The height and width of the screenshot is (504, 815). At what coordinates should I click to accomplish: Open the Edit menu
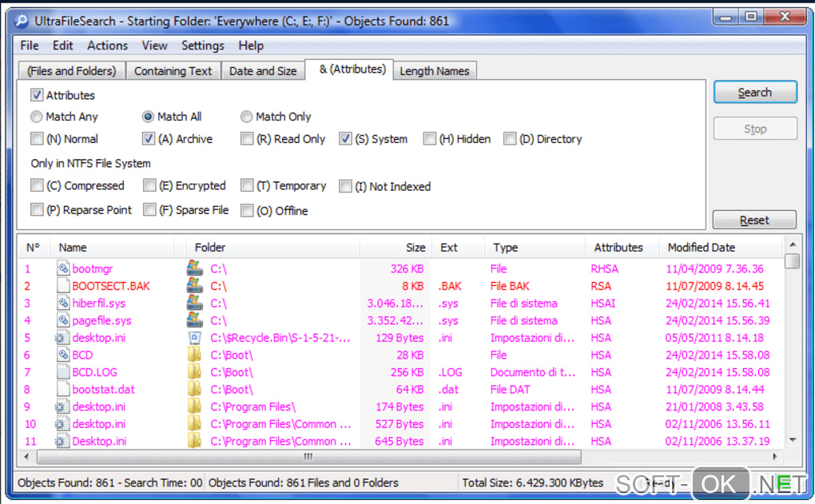(x=62, y=46)
